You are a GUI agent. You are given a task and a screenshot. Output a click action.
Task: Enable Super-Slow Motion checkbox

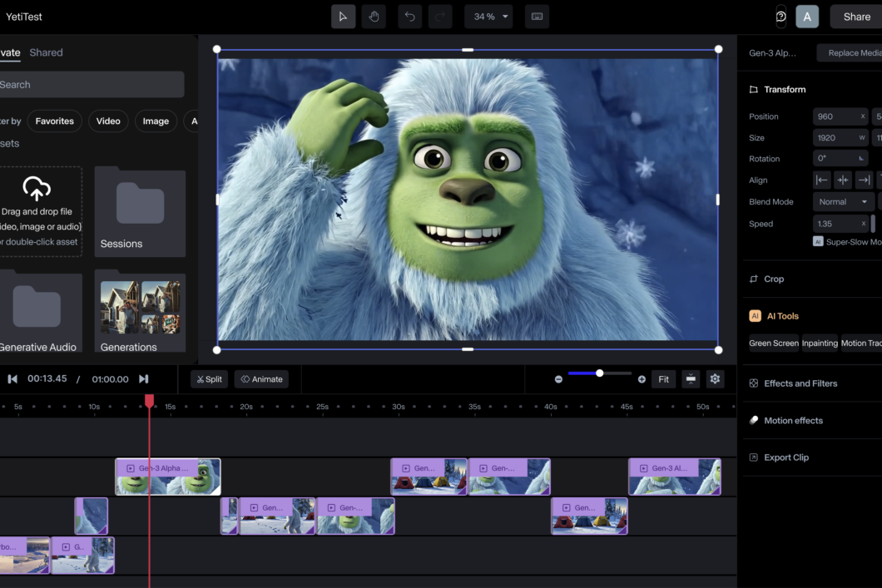(818, 242)
